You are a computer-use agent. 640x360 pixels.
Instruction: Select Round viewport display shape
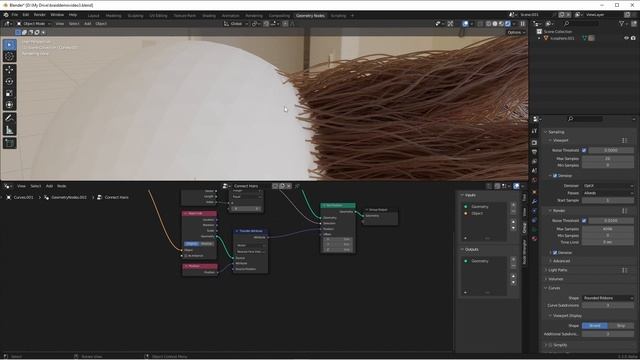(x=595, y=326)
